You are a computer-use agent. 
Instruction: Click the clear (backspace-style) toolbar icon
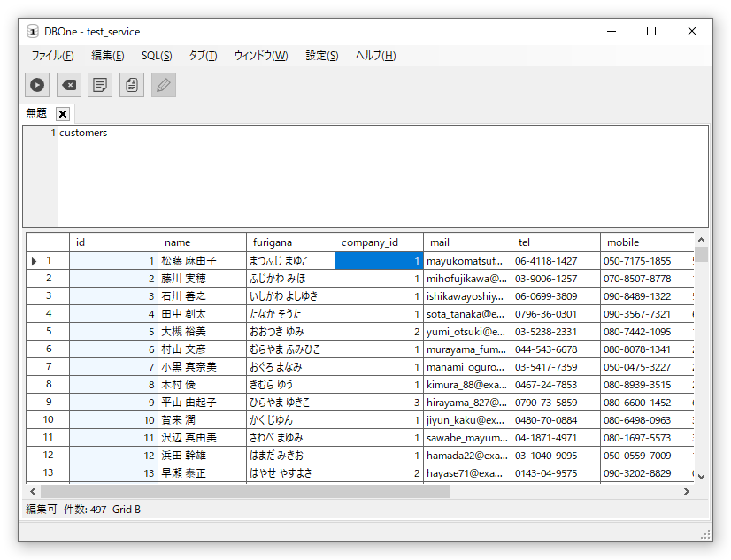(x=68, y=85)
